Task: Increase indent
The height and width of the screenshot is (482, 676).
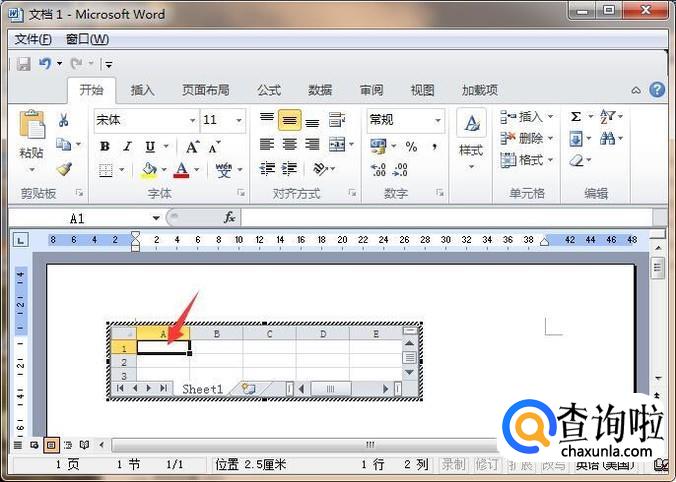Action: [289, 169]
